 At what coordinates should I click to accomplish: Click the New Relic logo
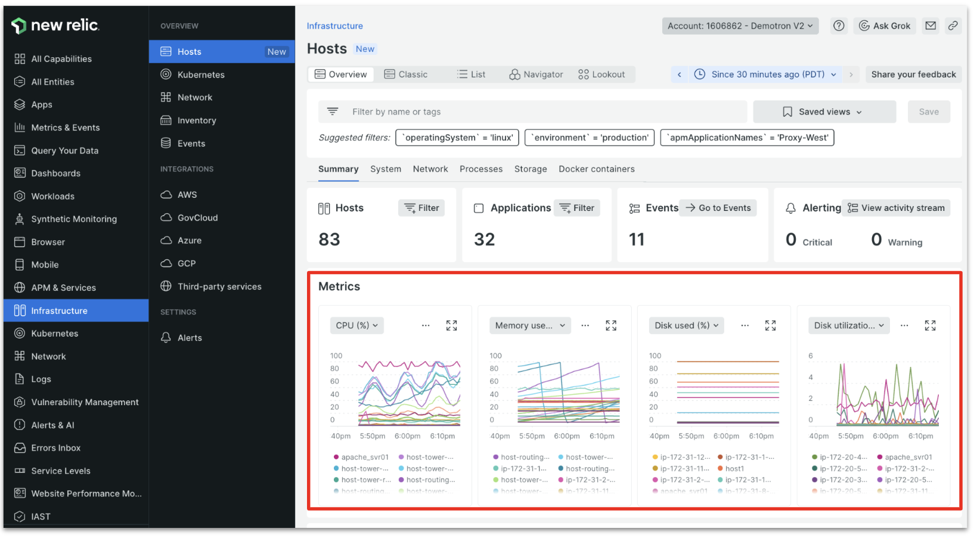tap(55, 25)
